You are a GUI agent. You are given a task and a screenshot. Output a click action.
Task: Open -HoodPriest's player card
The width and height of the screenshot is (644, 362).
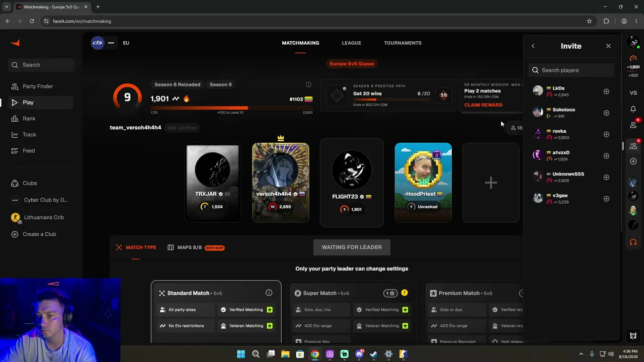(x=423, y=183)
